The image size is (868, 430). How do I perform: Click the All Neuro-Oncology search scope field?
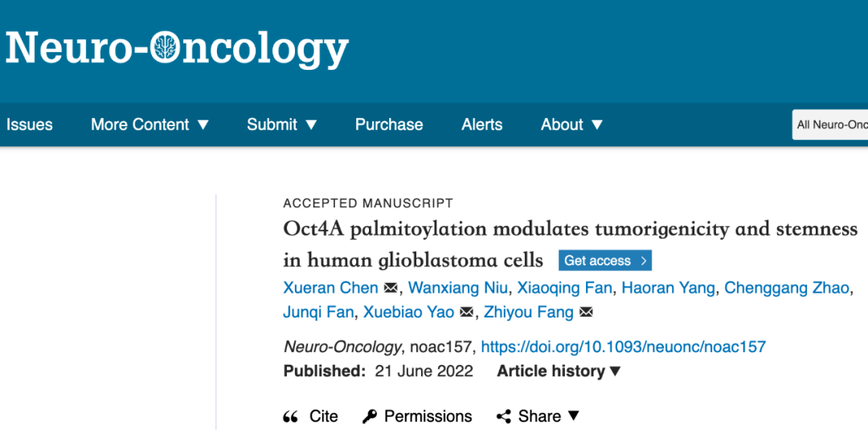(x=831, y=125)
